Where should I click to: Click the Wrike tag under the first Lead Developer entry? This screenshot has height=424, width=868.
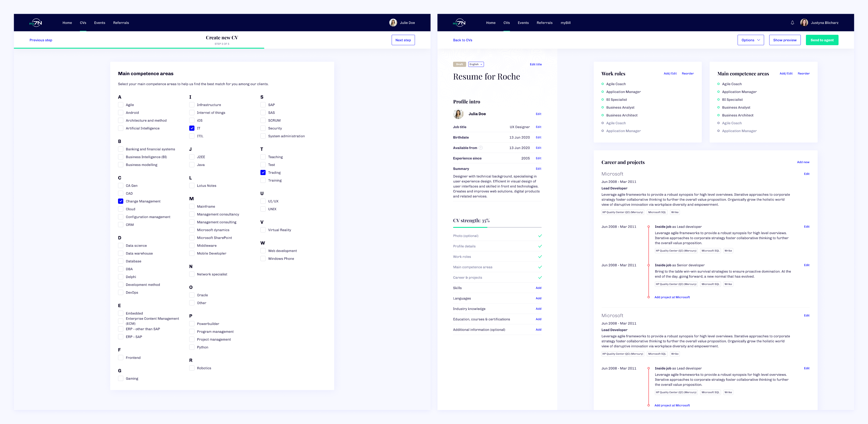point(675,212)
